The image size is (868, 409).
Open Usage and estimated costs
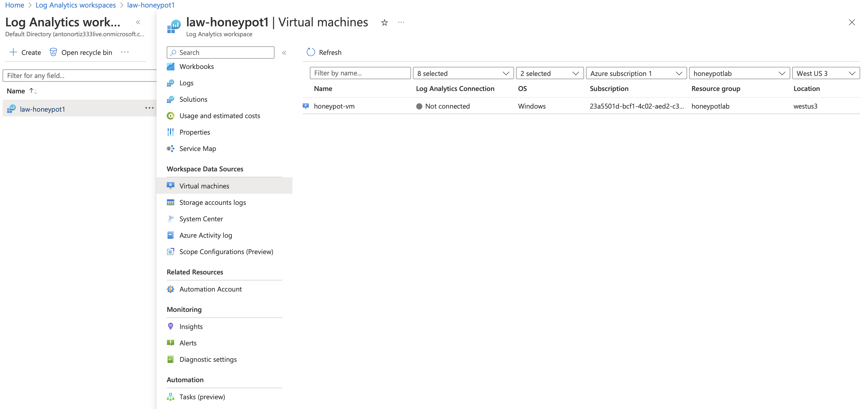219,116
